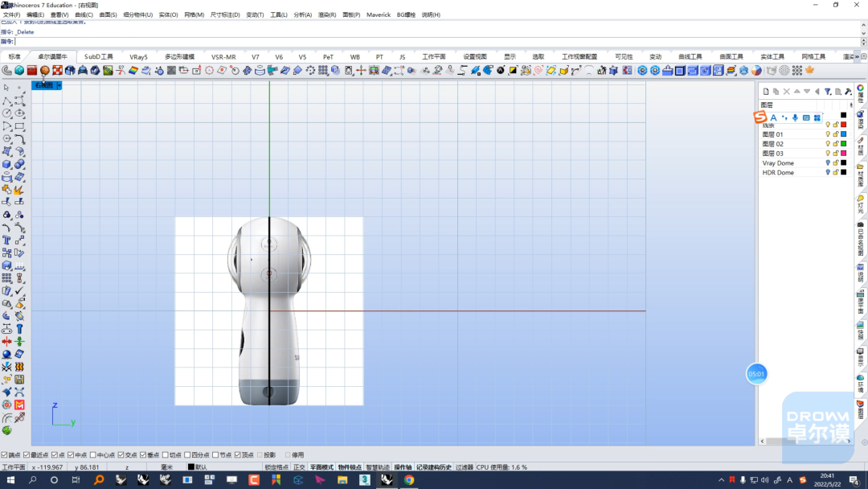Open the layer filter funnel icon
Screen dimensions: 868x489
(x=828, y=92)
